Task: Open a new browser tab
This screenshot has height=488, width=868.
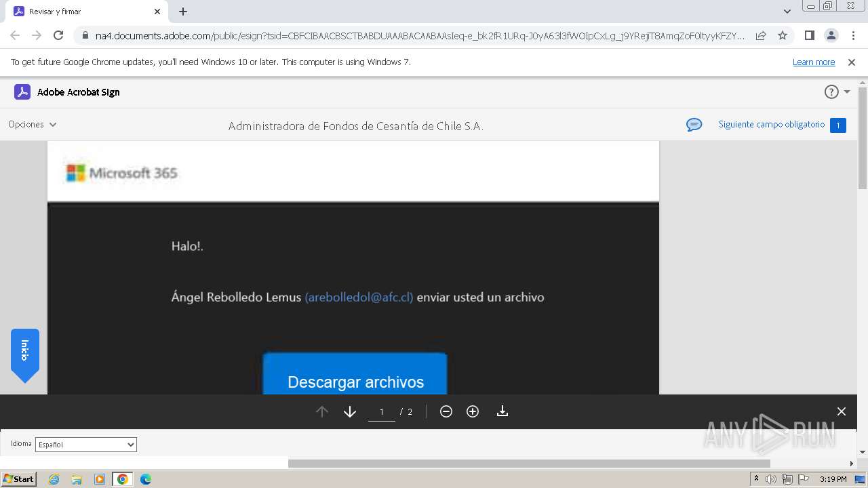Action: click(x=183, y=12)
